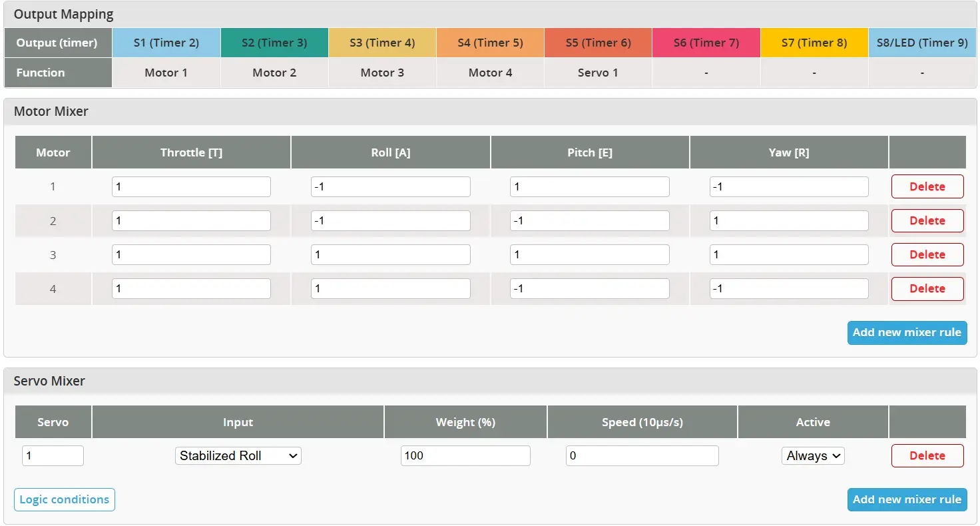Select the S6 (Timer 7) pink output cell
This screenshot has width=980, height=526.
click(706, 43)
